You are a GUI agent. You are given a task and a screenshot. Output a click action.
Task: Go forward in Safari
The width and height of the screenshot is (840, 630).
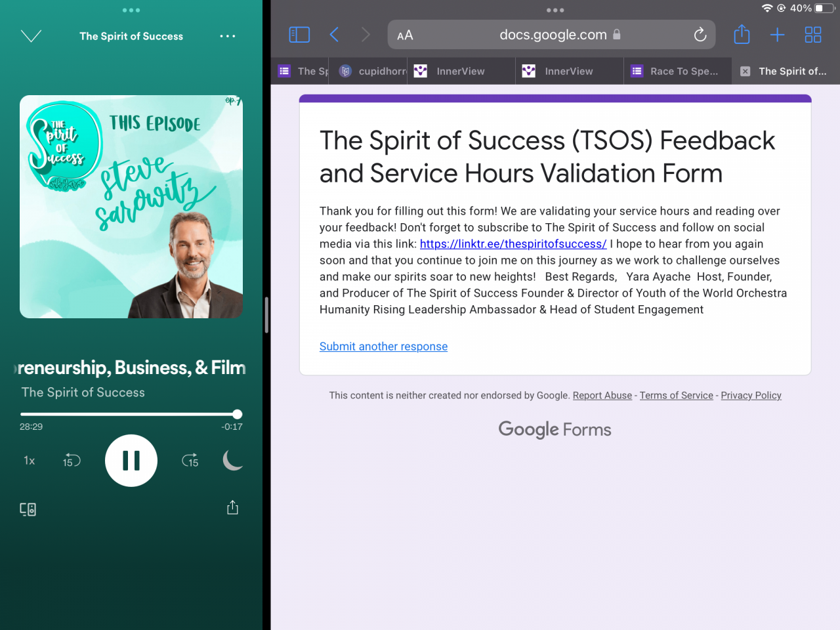tap(366, 35)
